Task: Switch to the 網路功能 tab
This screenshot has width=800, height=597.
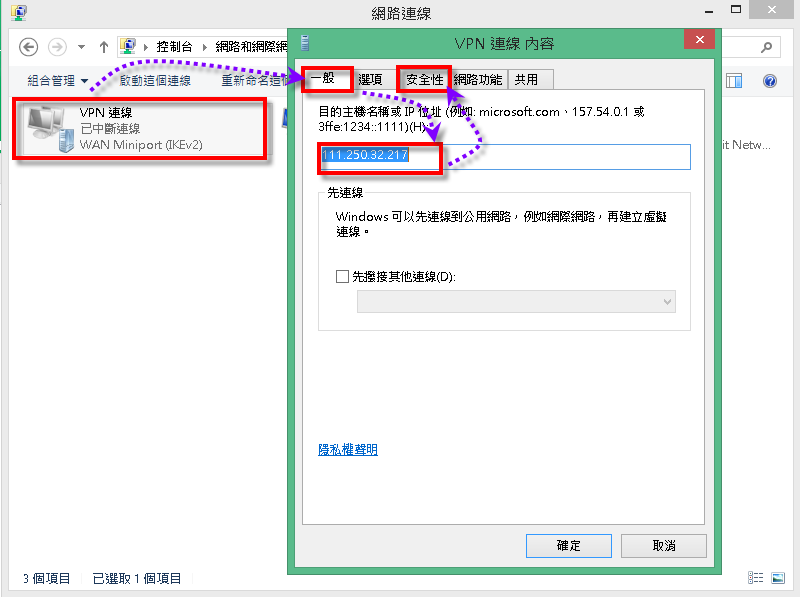Action: [478, 79]
